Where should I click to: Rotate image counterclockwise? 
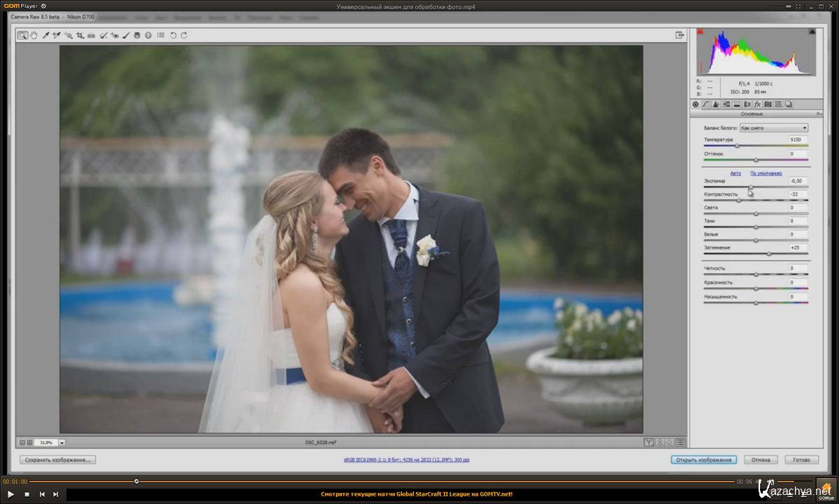[173, 35]
